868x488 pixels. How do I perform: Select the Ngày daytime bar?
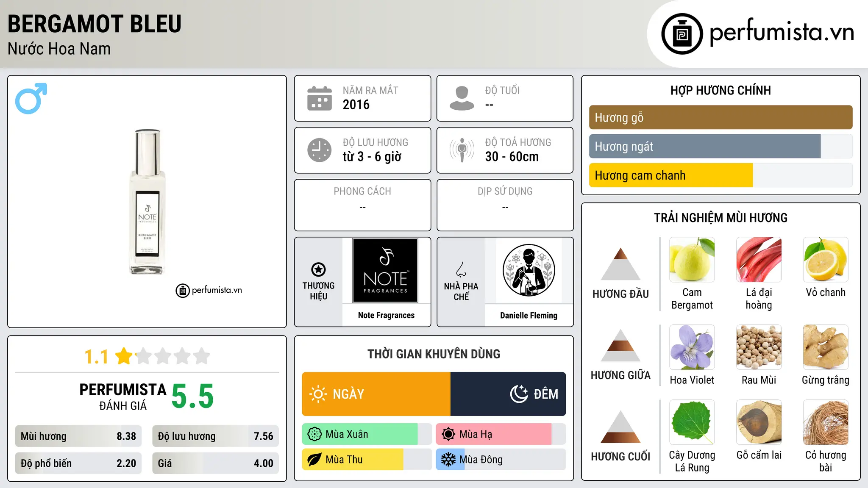pyautogui.click(x=376, y=394)
